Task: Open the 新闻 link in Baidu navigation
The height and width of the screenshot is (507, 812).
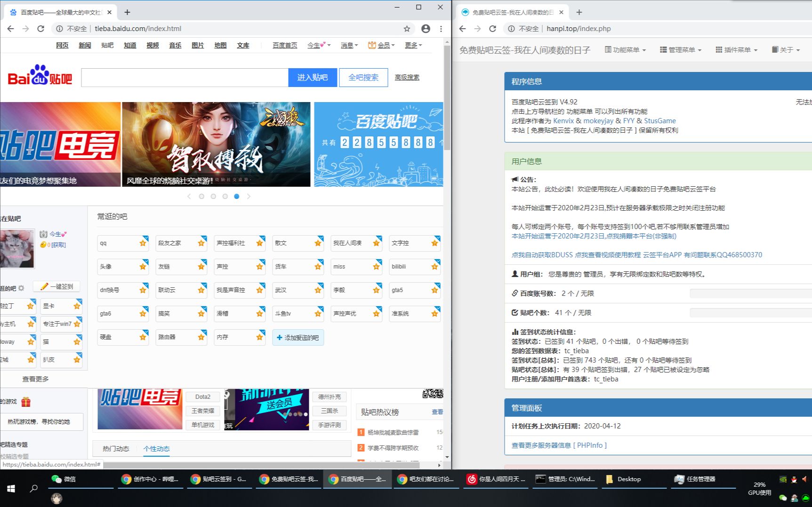Action: pyautogui.click(x=85, y=45)
